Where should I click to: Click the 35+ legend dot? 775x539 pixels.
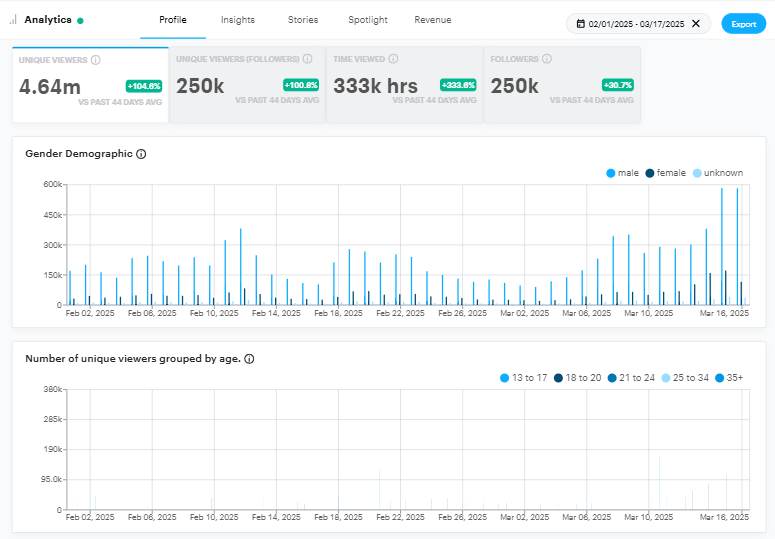coord(719,378)
